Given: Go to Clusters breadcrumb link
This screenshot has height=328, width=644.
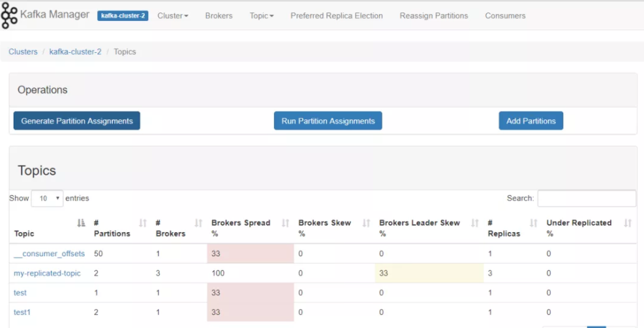Looking at the screenshot, I should click(x=23, y=52).
